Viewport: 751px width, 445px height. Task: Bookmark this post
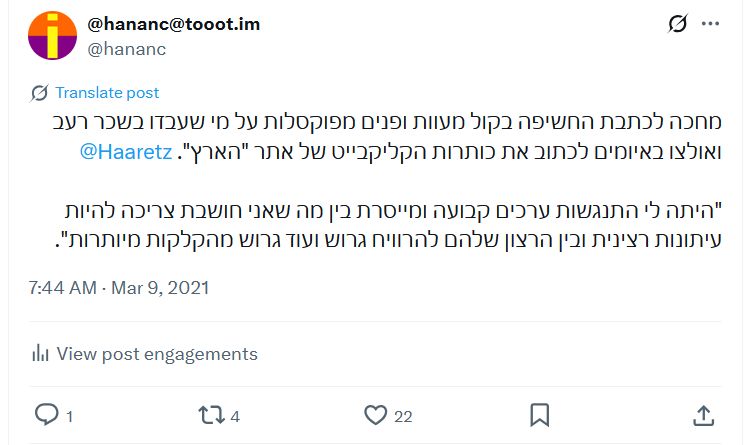(x=539, y=414)
